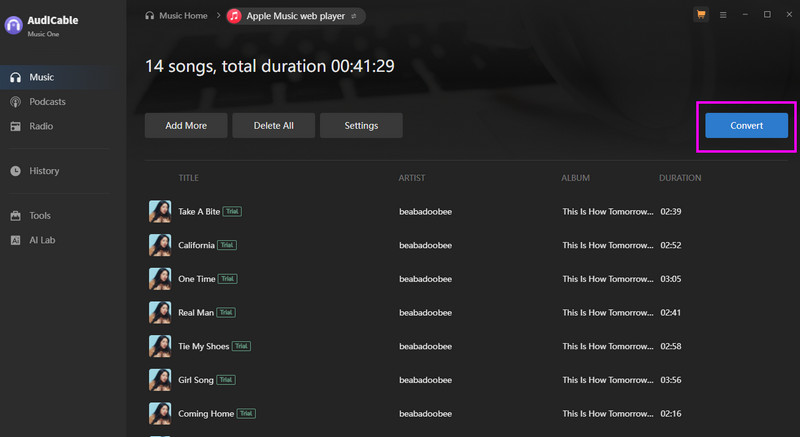Image resolution: width=800 pixels, height=437 pixels.
Task: Open AI Lab in the sidebar
Action: pos(42,240)
